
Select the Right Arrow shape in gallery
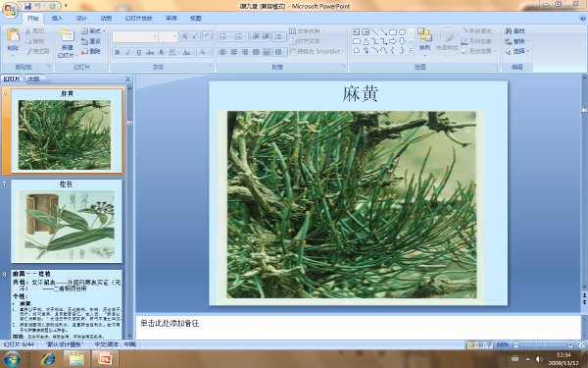point(393,41)
